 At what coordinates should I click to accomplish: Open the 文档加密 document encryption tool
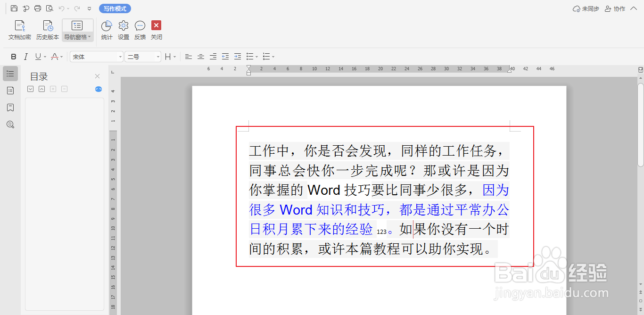coord(19,29)
